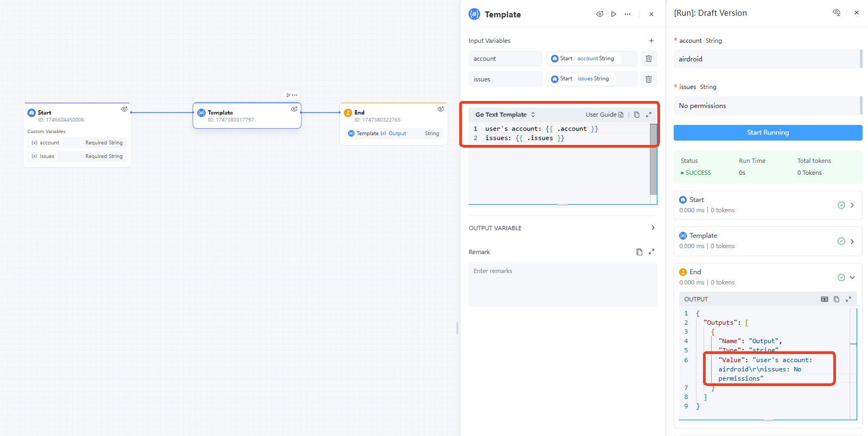The height and width of the screenshot is (436, 868).
Task: Click the issues variable row in Start node
Action: click(x=77, y=156)
